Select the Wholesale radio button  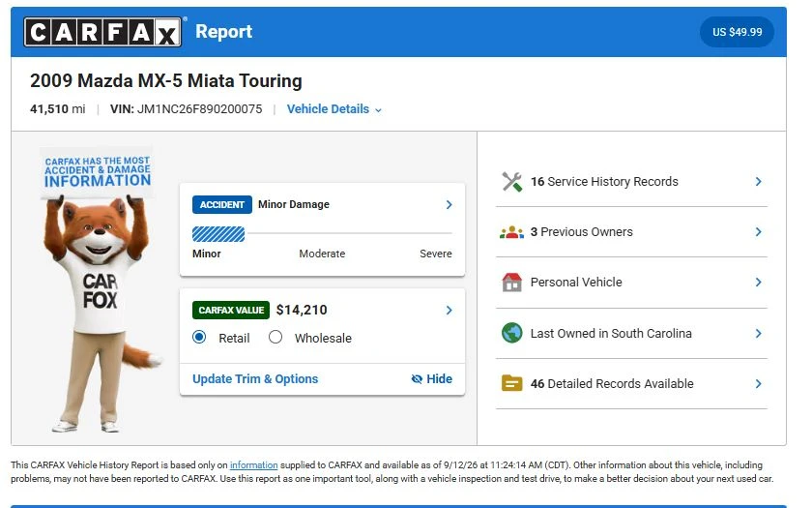[x=275, y=338]
